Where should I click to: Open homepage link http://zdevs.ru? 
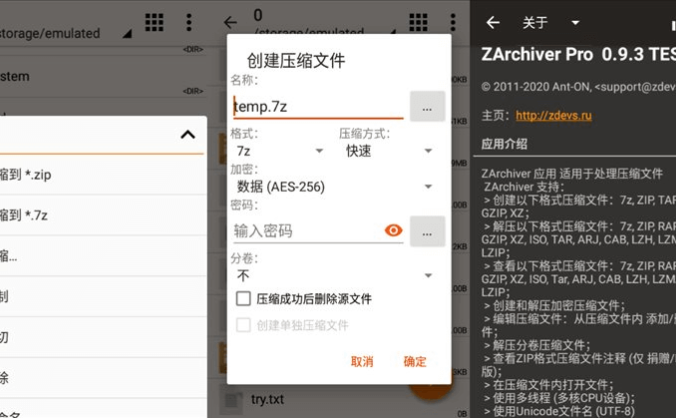(554, 115)
